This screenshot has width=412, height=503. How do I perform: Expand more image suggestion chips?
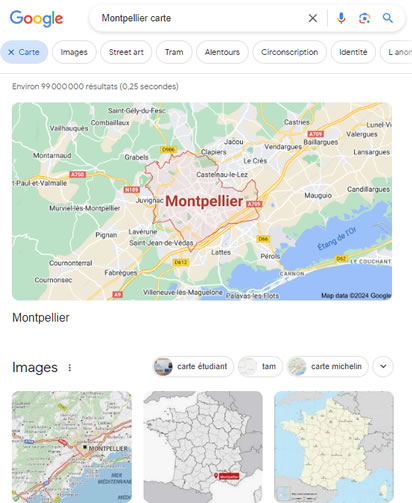pyautogui.click(x=383, y=366)
